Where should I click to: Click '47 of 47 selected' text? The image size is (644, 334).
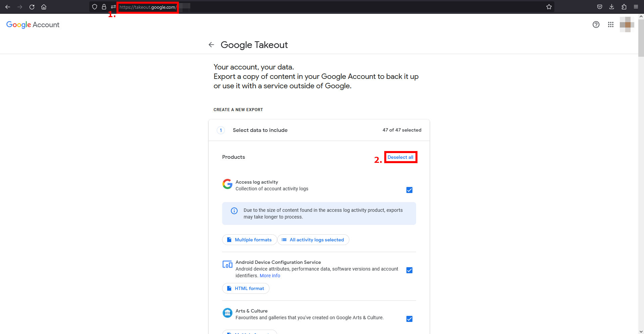(402, 130)
